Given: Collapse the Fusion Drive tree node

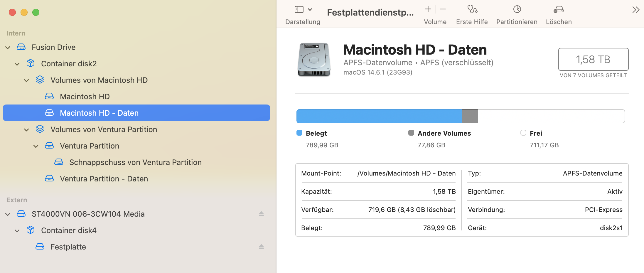Looking at the screenshot, I should (x=8, y=48).
